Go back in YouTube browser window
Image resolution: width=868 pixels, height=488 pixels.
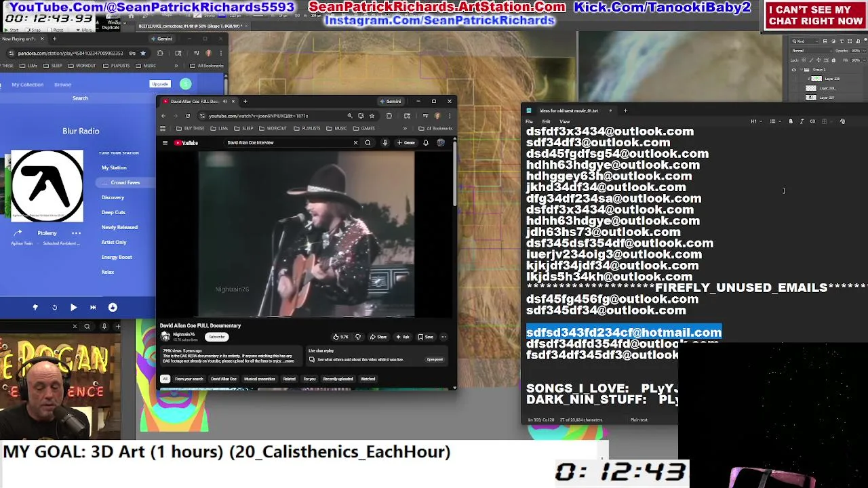click(163, 116)
